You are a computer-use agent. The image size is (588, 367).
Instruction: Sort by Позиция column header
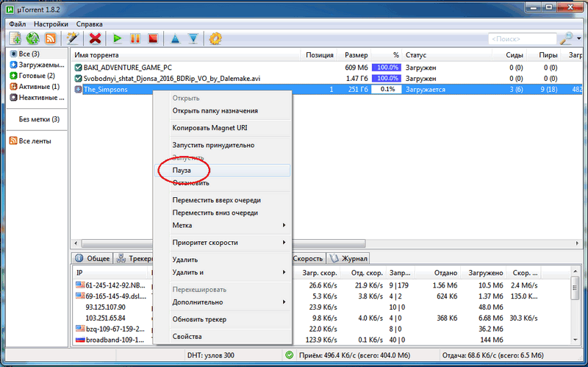click(319, 54)
